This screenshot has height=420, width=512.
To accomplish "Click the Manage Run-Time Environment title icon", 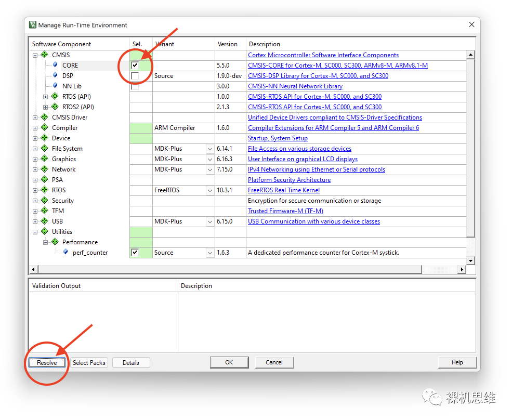I will coord(33,25).
